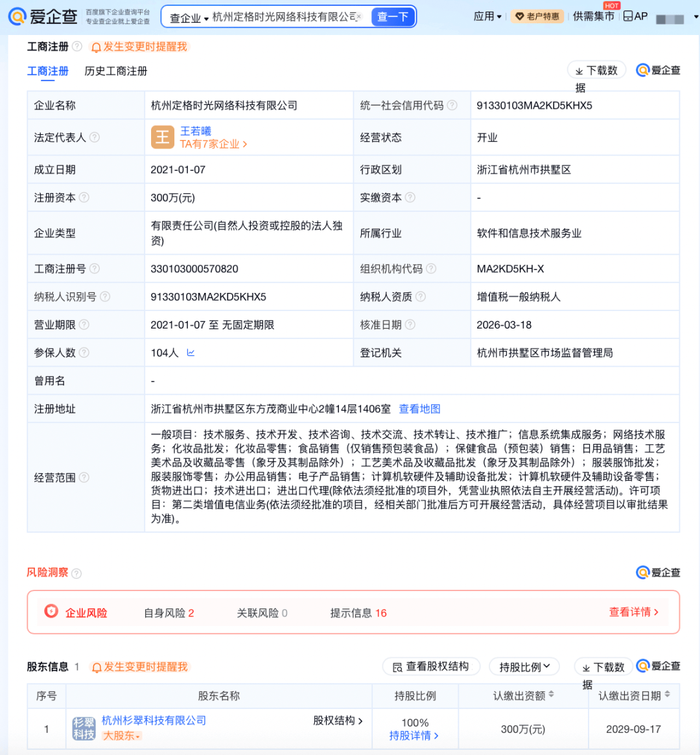This screenshot has height=755, width=700.
Task: Click the 王 legal representative avatar
Action: [x=162, y=137]
